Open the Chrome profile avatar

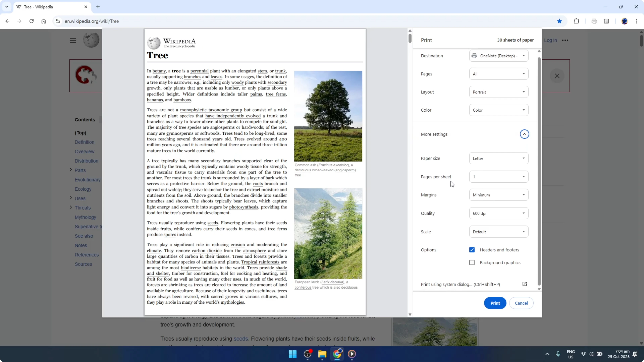[625, 21]
